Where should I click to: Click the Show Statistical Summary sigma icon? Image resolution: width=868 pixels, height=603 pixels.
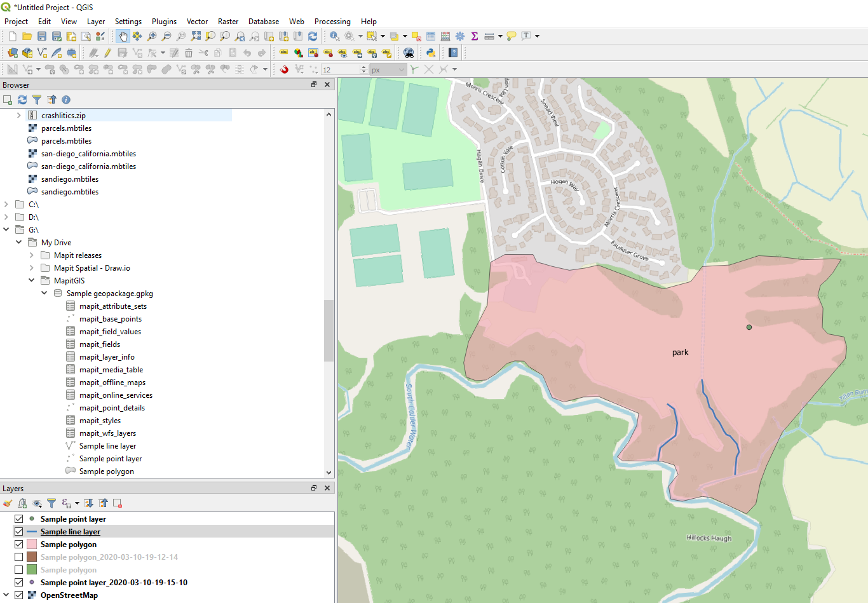(473, 36)
